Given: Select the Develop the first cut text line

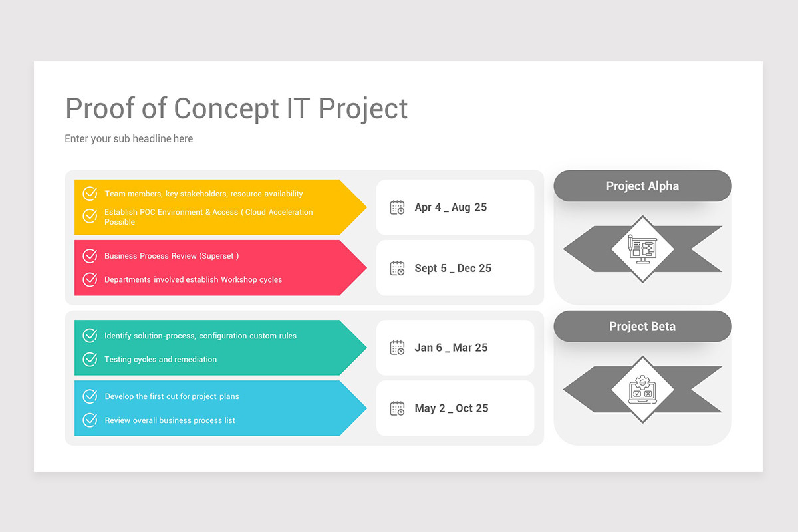Looking at the screenshot, I should [172, 396].
